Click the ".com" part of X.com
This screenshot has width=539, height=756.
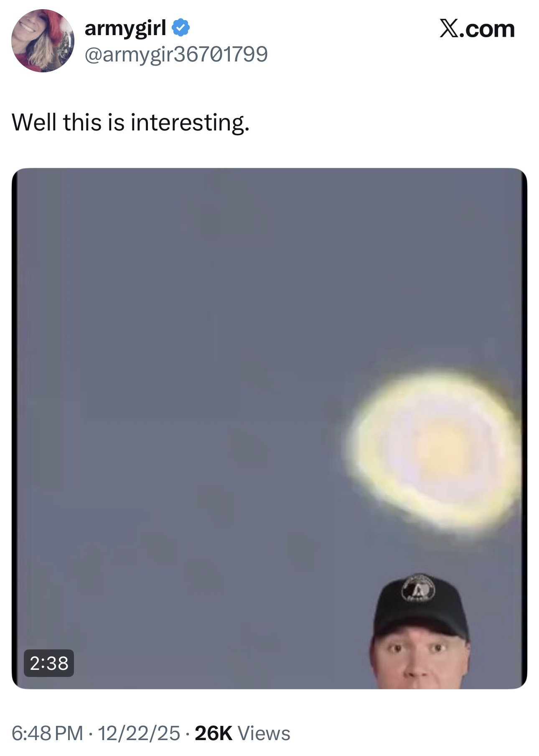(x=487, y=29)
